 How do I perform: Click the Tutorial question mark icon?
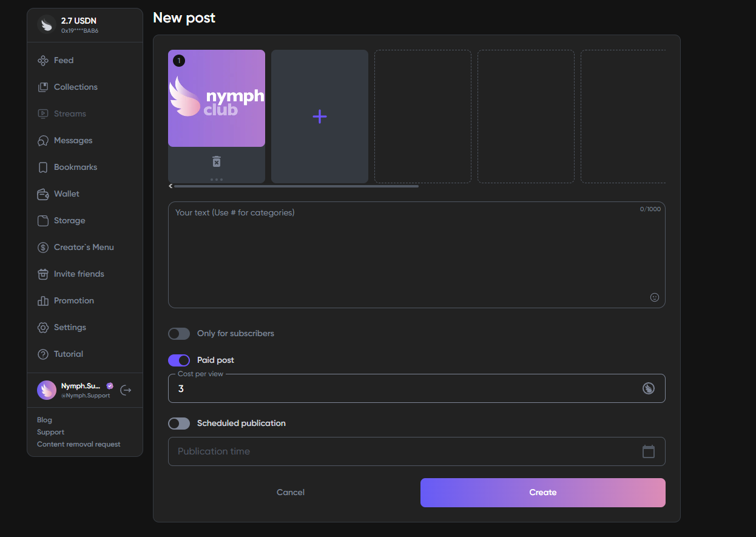click(43, 354)
